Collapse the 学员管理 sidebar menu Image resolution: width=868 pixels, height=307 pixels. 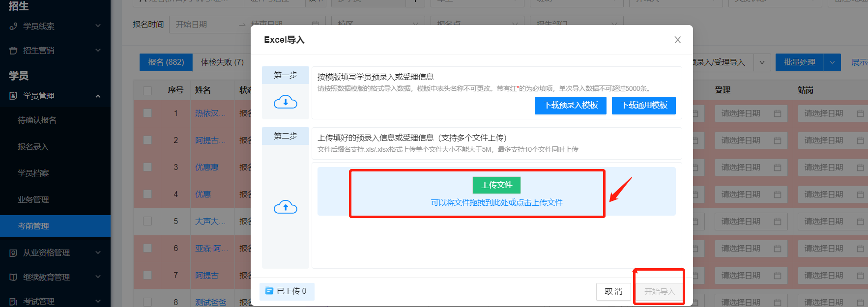pos(98,96)
